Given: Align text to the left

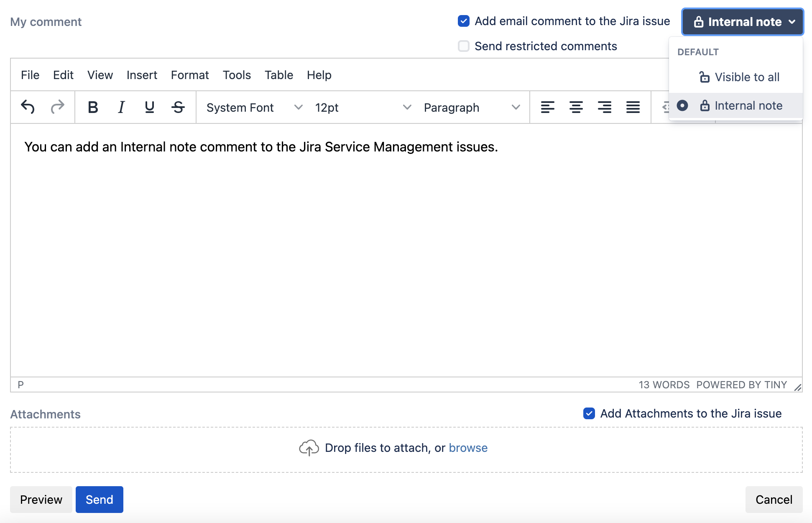Looking at the screenshot, I should click(x=547, y=107).
